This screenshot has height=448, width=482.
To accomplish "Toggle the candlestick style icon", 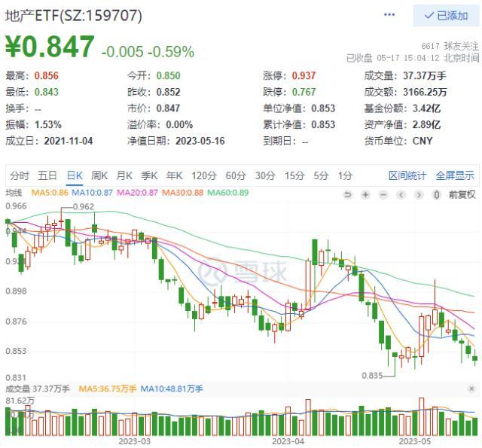I will tap(437, 194).
